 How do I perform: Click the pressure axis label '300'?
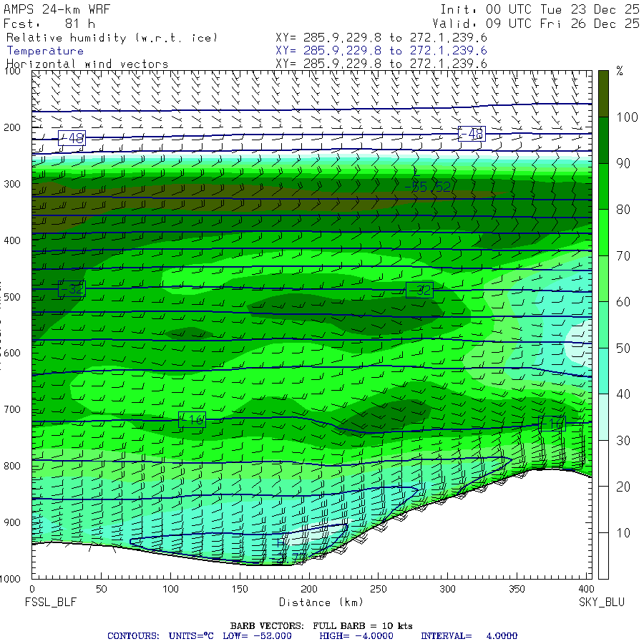coord(12,184)
